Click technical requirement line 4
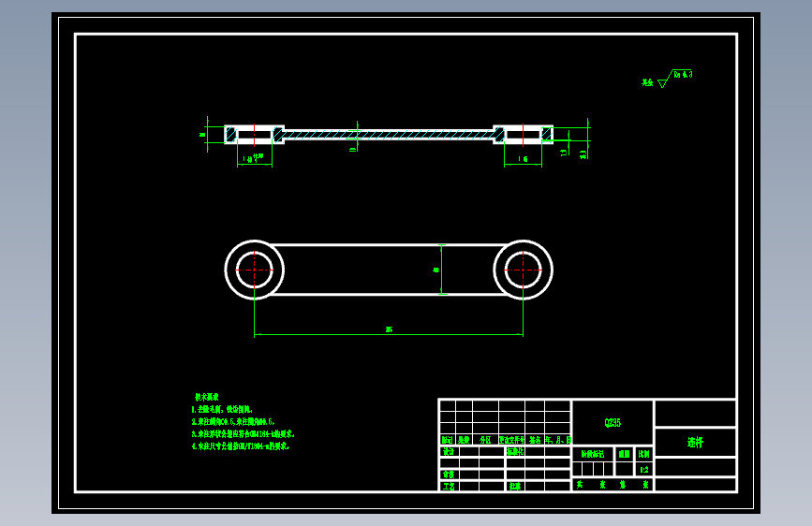The height and width of the screenshot is (526, 812). point(241,446)
